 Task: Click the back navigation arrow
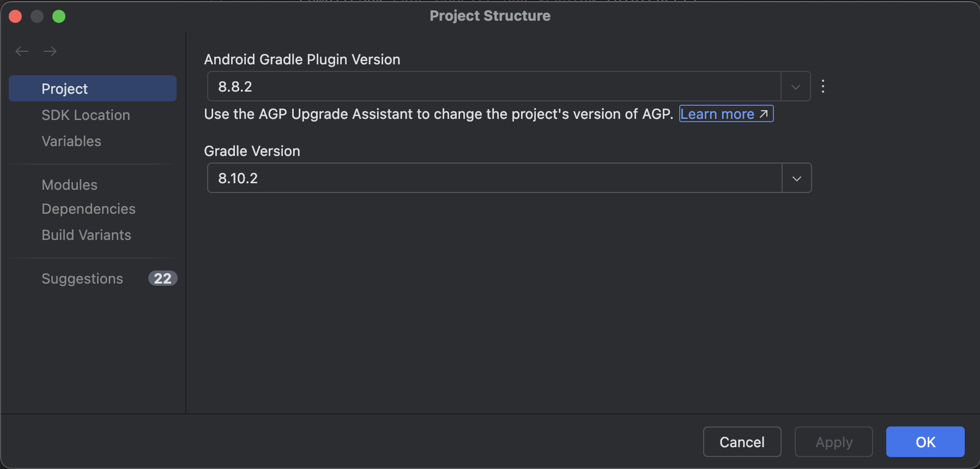coord(22,51)
